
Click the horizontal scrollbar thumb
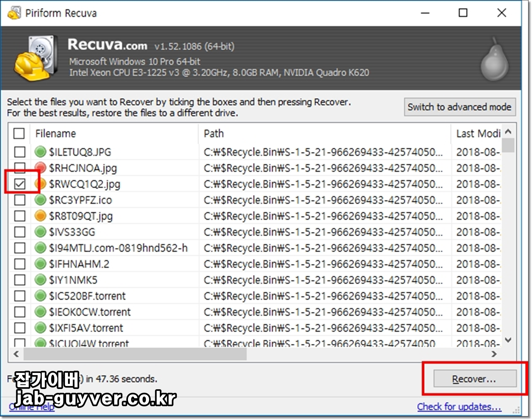point(135,354)
